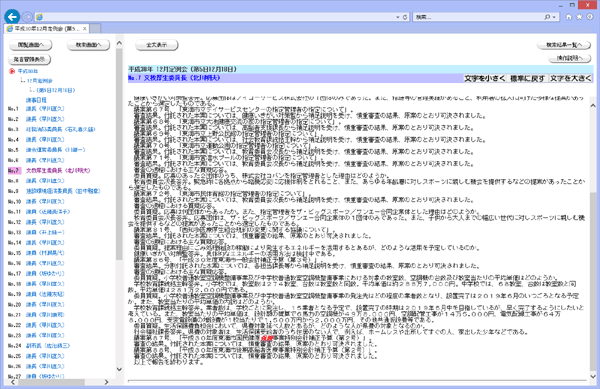Click the transcript pane scrollbar up arrow

tap(593, 106)
